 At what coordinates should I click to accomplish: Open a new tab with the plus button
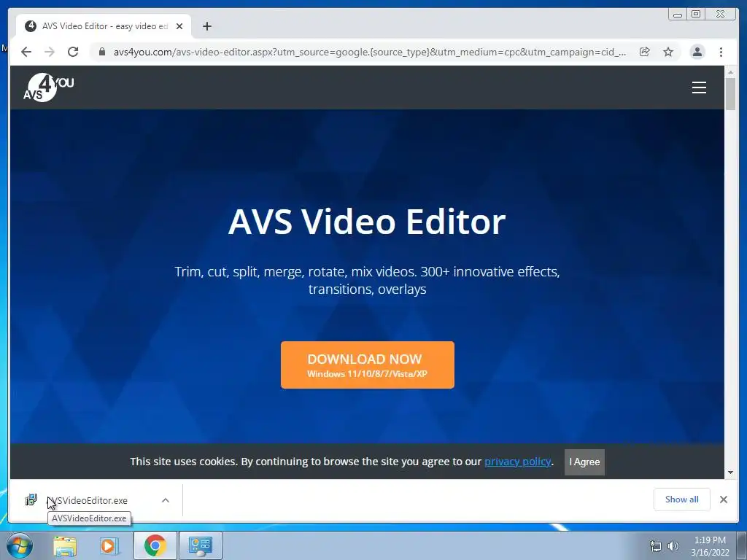pyautogui.click(x=206, y=26)
